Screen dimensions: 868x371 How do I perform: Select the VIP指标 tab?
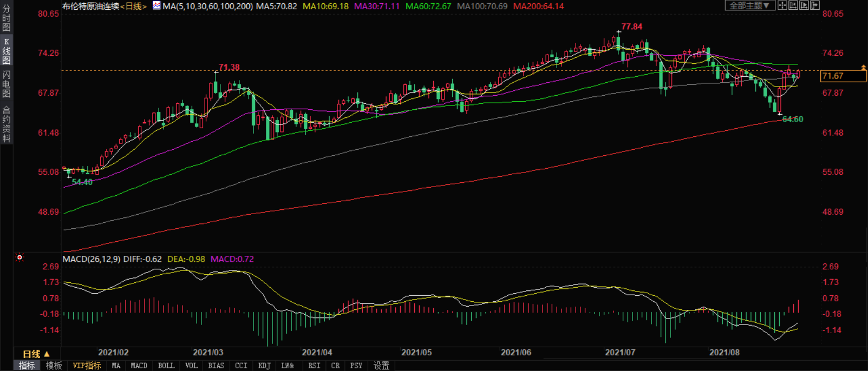click(87, 366)
